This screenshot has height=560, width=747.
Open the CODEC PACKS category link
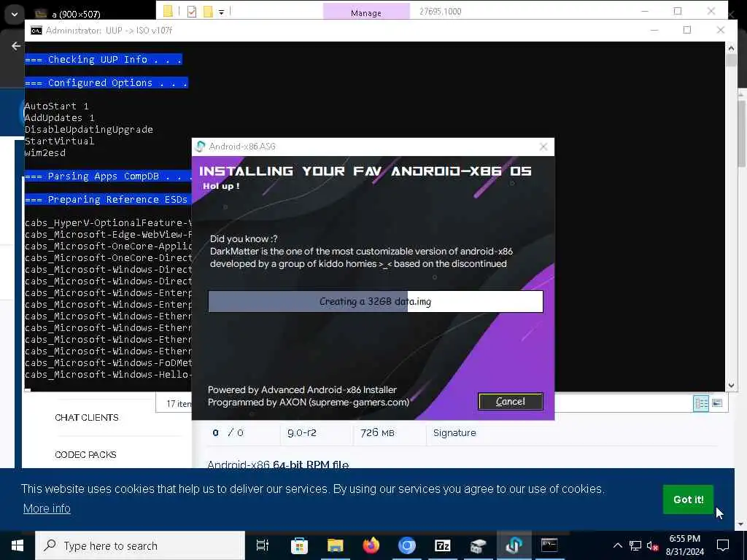86,455
